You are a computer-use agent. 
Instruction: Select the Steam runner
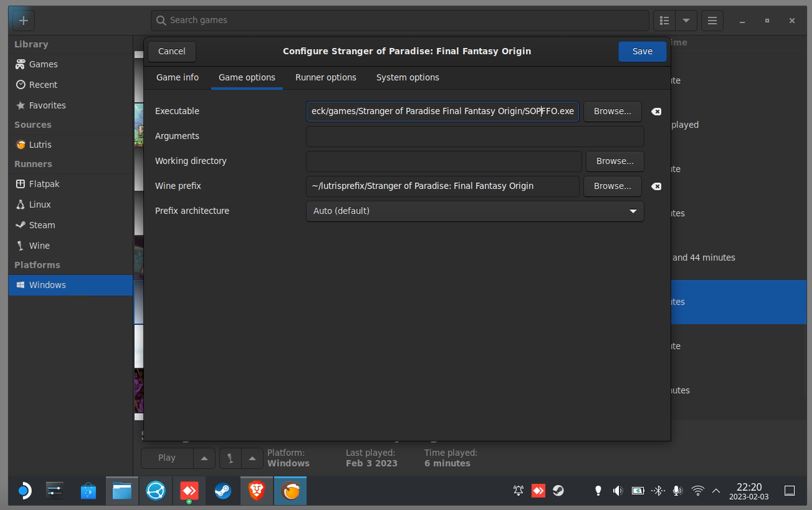click(x=71, y=225)
